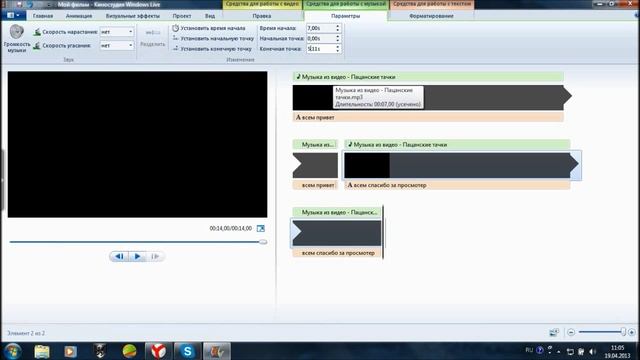
Task: Switch to the Проект tab
Action: tap(182, 16)
